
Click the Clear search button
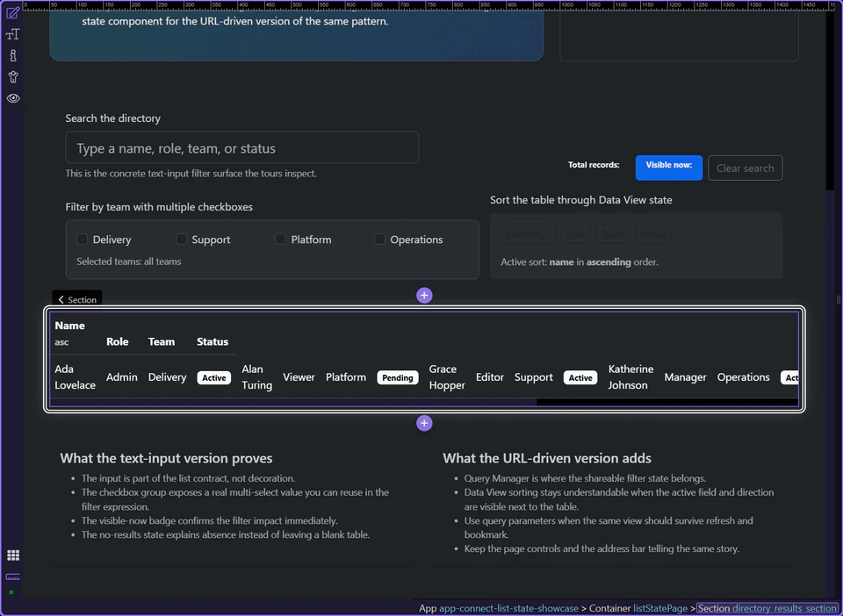pos(746,168)
